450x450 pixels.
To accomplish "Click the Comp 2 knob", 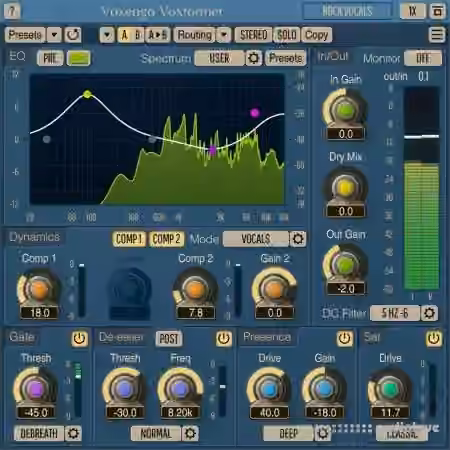I will pos(195,289).
